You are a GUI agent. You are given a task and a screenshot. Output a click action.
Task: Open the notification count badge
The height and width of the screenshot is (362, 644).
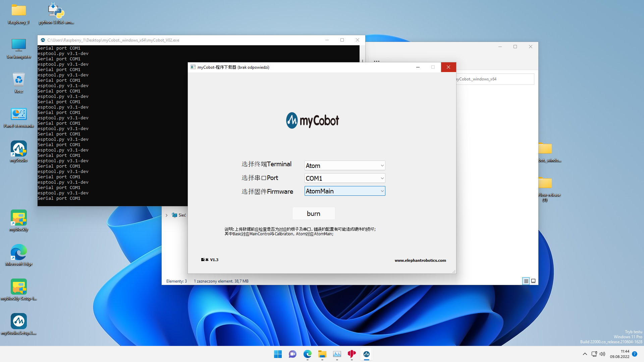pyautogui.click(x=635, y=354)
